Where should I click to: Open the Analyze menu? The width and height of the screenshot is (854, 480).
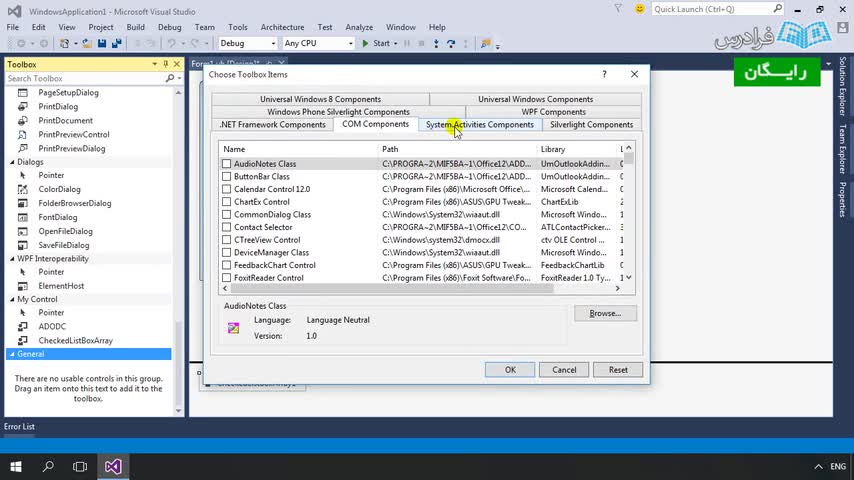coord(359,27)
